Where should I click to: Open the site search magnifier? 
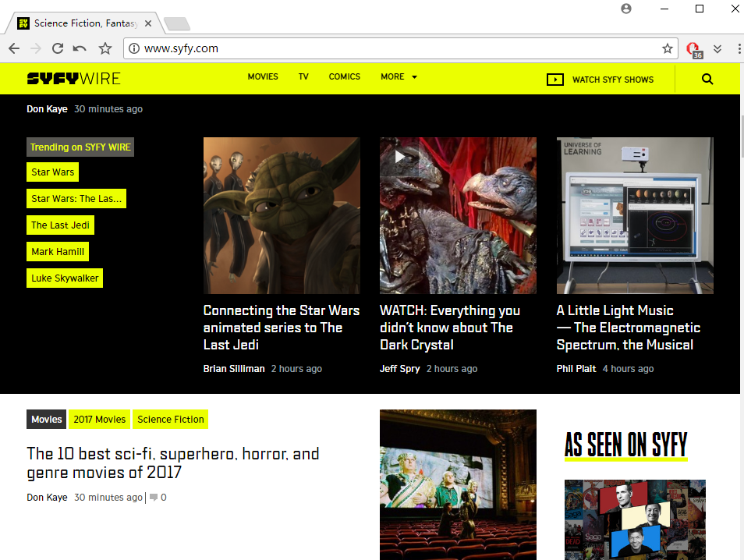click(x=707, y=80)
